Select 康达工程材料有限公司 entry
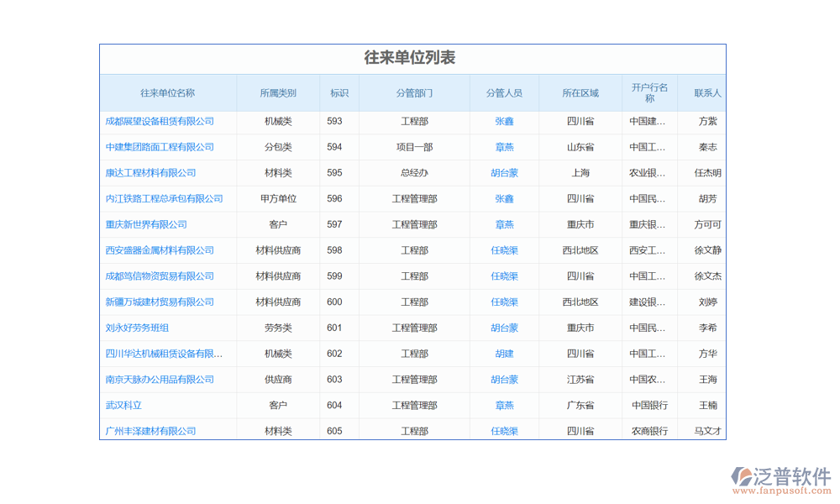This screenshot has width=840, height=504. coord(150,173)
